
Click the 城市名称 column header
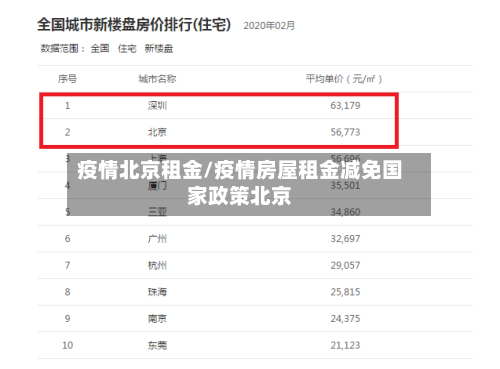click(x=157, y=79)
